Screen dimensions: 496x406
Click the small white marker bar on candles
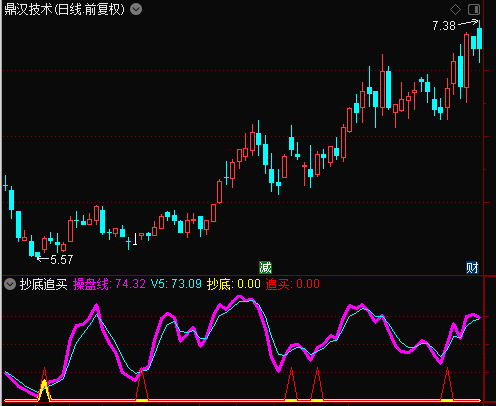[x=135, y=239]
